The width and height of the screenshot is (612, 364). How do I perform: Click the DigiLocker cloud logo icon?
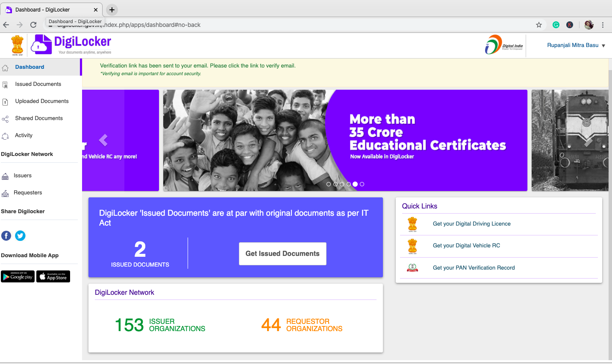(x=41, y=44)
